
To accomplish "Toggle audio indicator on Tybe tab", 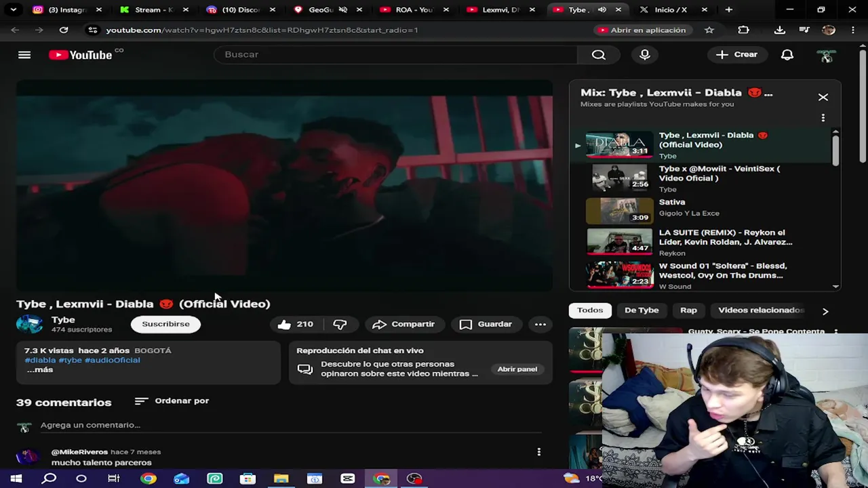I will (602, 9).
